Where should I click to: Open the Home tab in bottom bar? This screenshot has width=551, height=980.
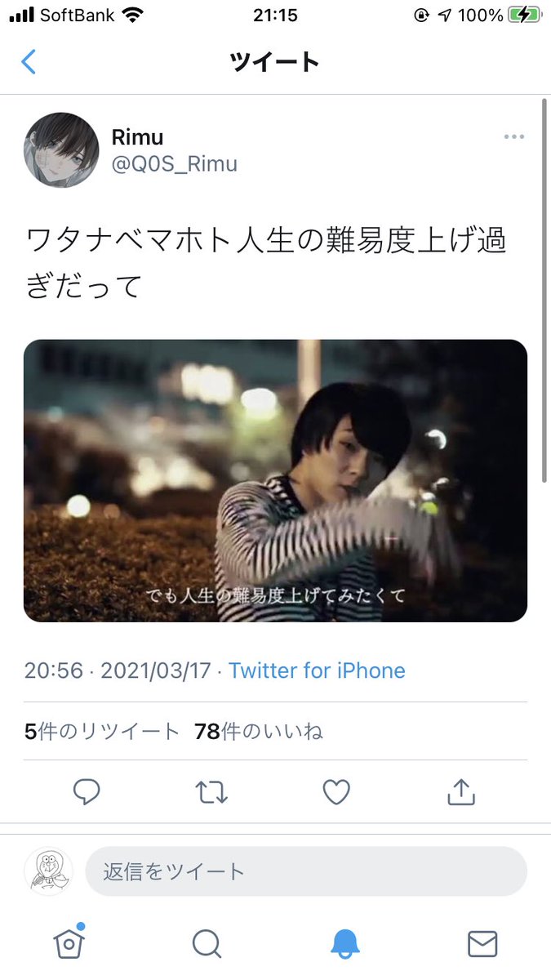pos(69,943)
